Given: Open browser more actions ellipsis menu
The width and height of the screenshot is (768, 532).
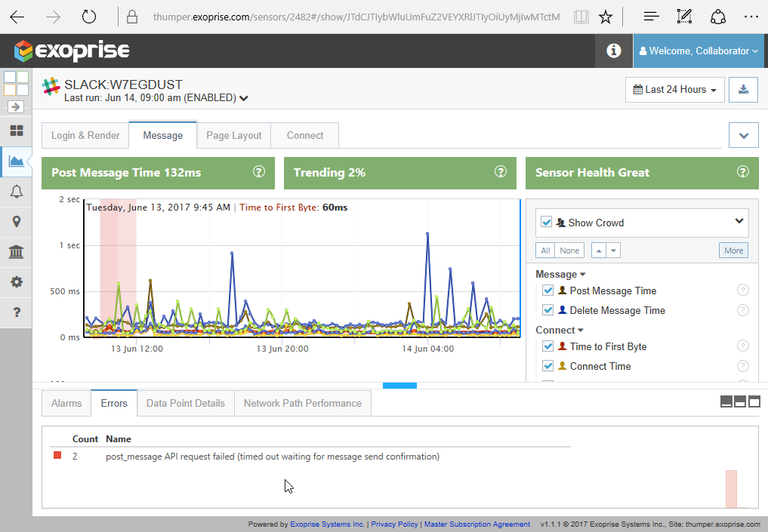Looking at the screenshot, I should point(751,17).
